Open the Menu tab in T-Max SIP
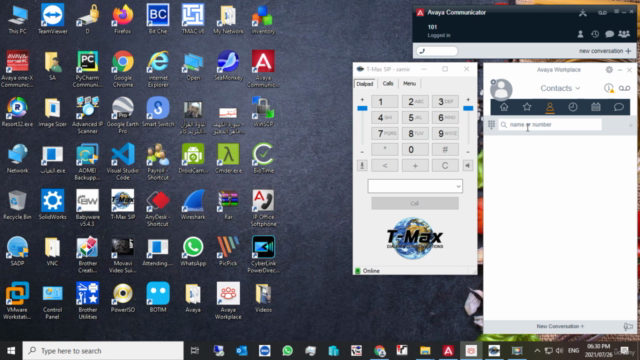The image size is (640, 360). pos(409,84)
